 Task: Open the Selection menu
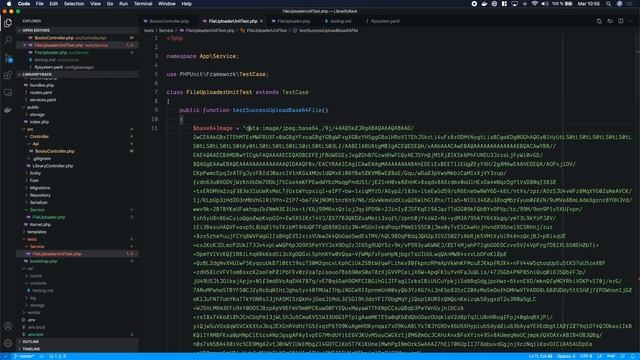coord(74,4)
